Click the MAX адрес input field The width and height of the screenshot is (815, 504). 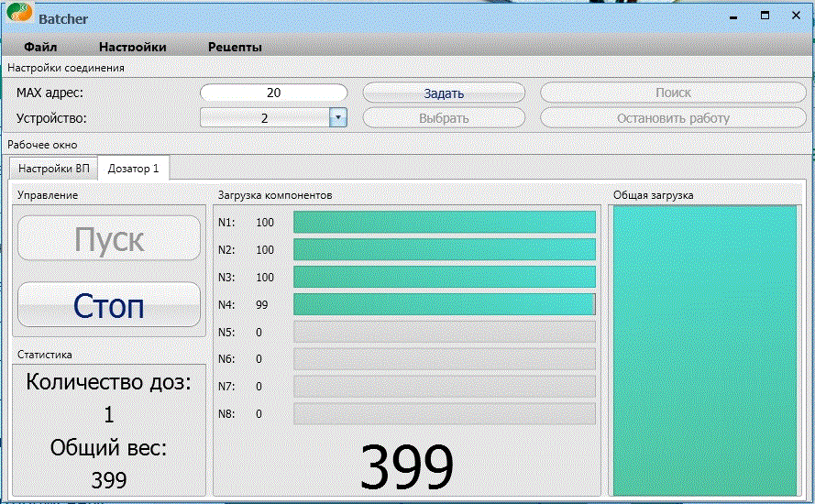pos(273,93)
